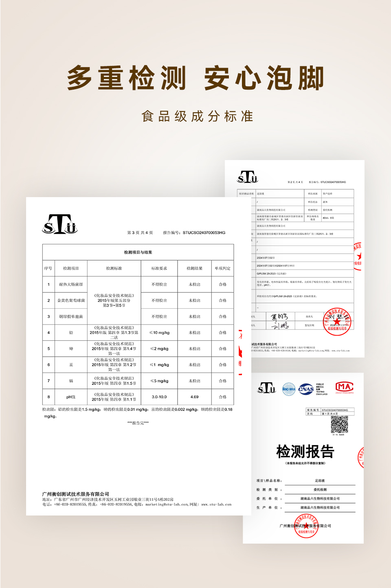Click the pH值 test item cell
The image size is (391, 588).
point(71,397)
